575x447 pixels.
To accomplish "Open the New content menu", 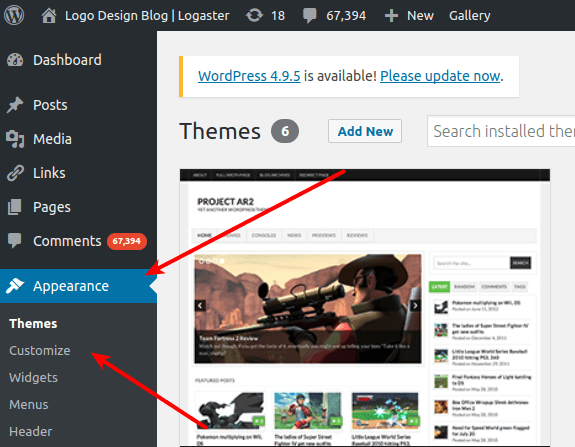I will [420, 16].
